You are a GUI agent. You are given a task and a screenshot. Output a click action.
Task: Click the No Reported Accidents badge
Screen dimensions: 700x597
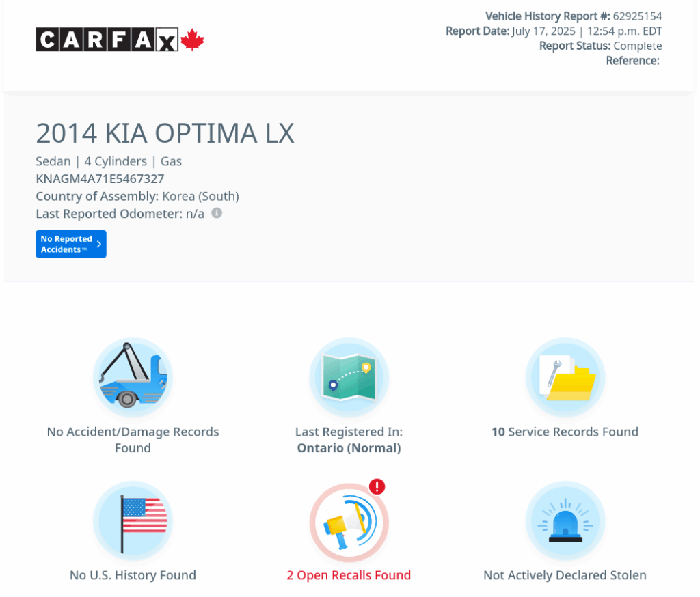[x=71, y=244]
